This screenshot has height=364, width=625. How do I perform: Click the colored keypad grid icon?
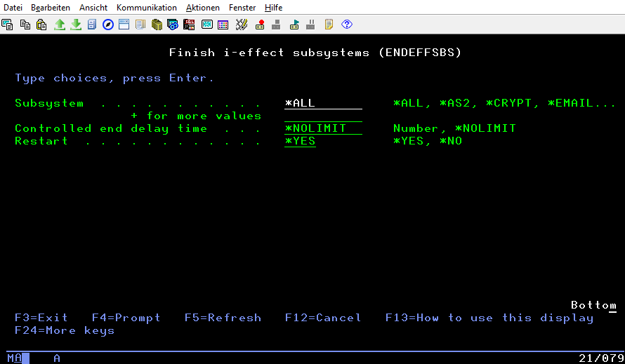pos(223,25)
